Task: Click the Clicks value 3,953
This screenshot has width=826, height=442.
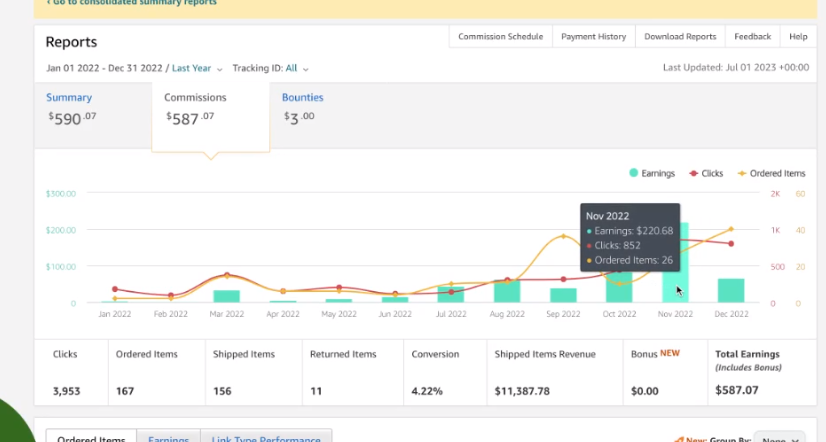Action: coord(66,391)
